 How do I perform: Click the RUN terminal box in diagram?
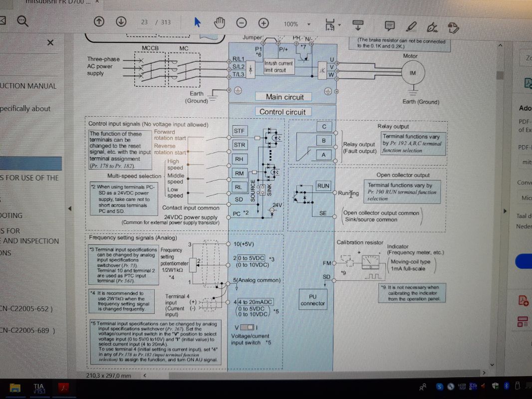tap(323, 186)
